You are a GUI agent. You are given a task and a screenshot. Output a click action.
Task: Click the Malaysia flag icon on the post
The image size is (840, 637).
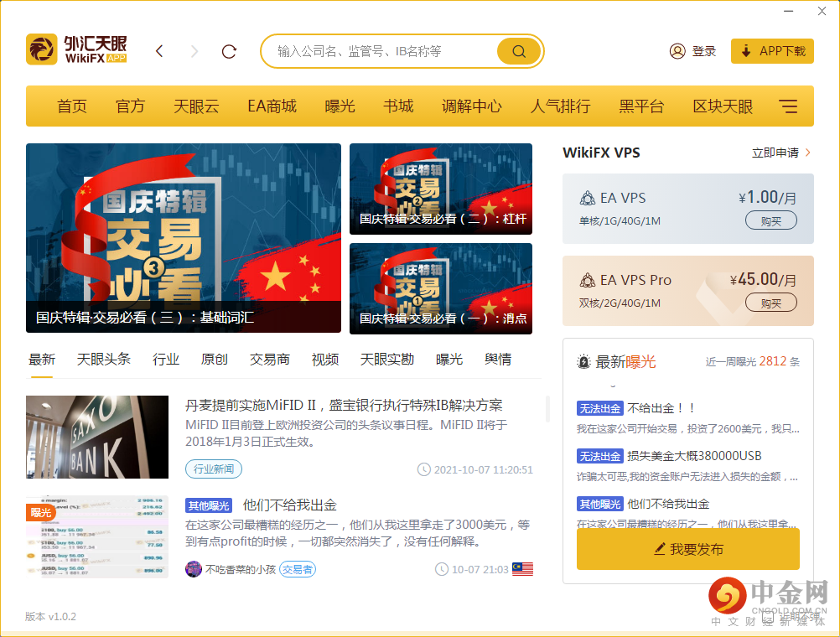coord(523,568)
